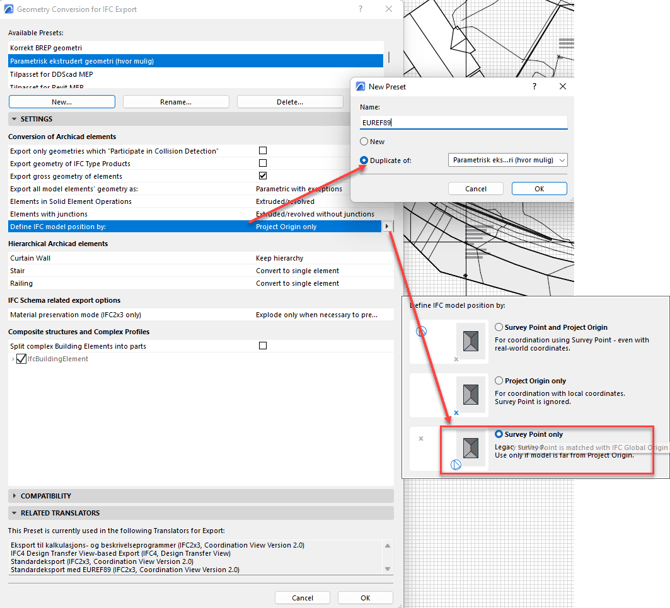Click the Archicad logo in the Geometry Conversion title bar

10,9
